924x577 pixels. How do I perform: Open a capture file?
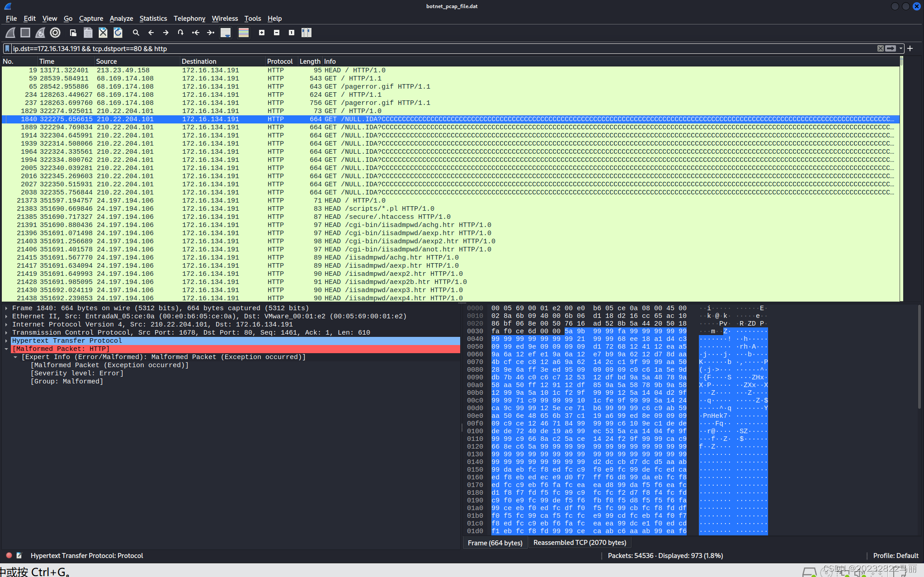tap(73, 33)
